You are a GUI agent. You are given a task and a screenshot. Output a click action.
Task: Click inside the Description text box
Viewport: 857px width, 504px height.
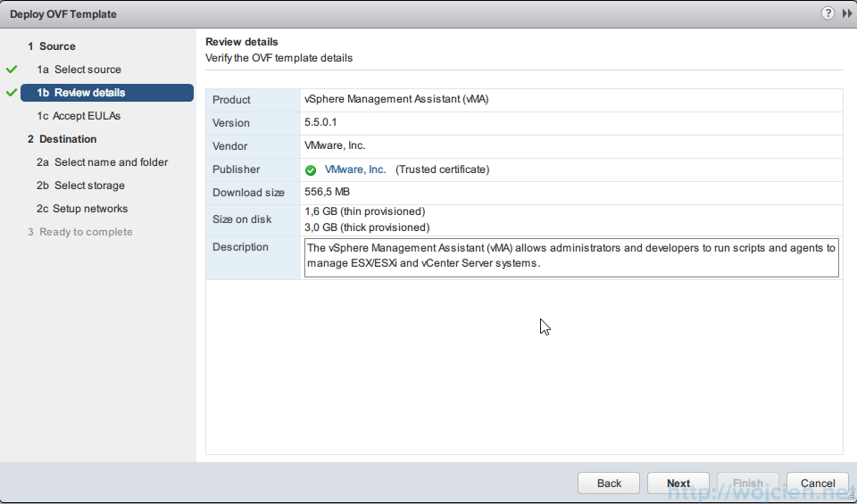pyautogui.click(x=571, y=256)
